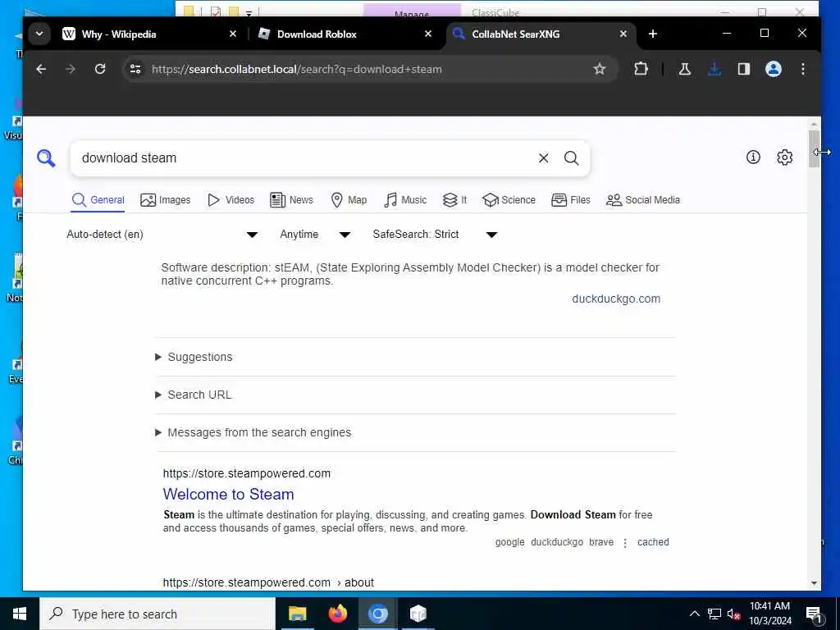The image size is (840, 630).
Task: Click the network tray icon
Action: coord(714,614)
